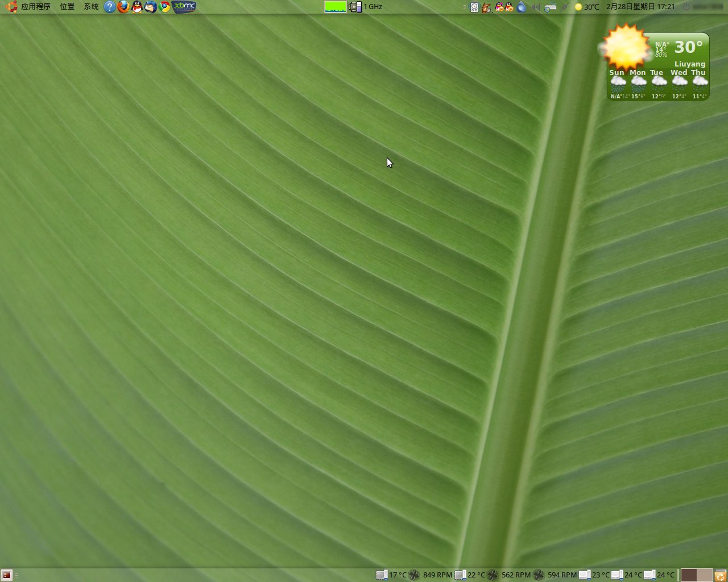Open the 30°C weather applet in panel

point(587,7)
